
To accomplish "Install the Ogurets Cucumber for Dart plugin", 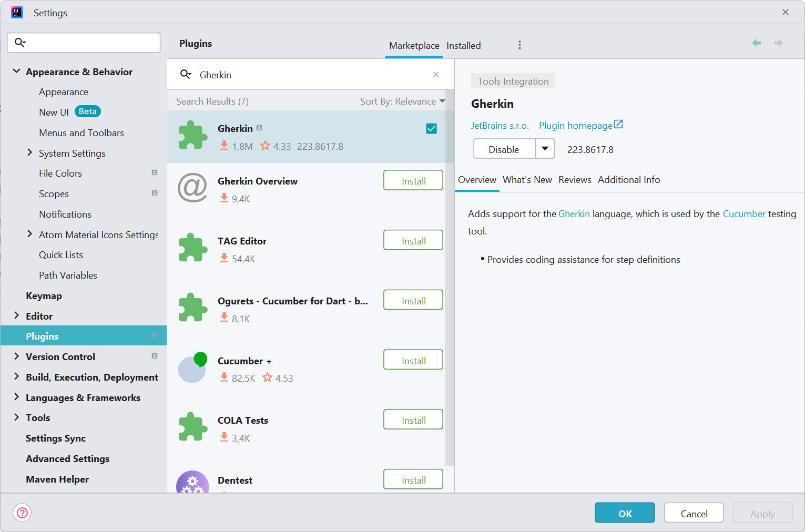I will tap(413, 300).
